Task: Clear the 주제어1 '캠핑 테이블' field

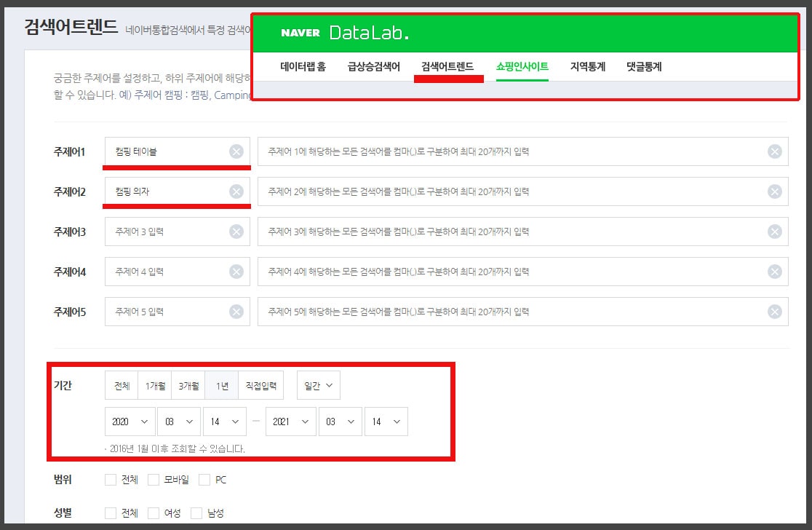Action: [x=236, y=151]
